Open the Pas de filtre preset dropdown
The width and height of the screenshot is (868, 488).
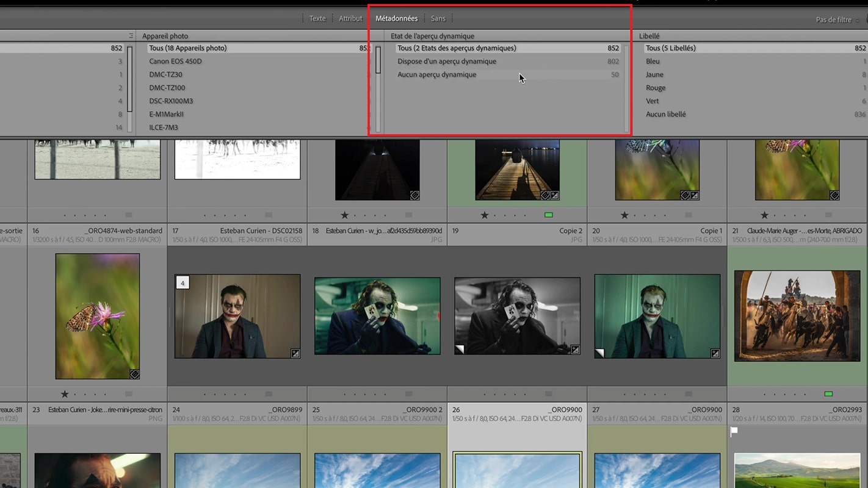[x=837, y=20]
